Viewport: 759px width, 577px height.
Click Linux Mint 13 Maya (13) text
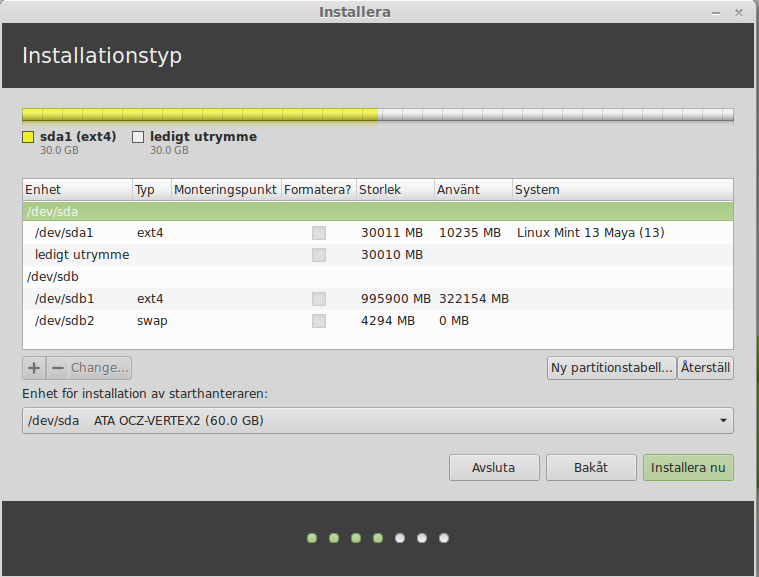coord(591,233)
